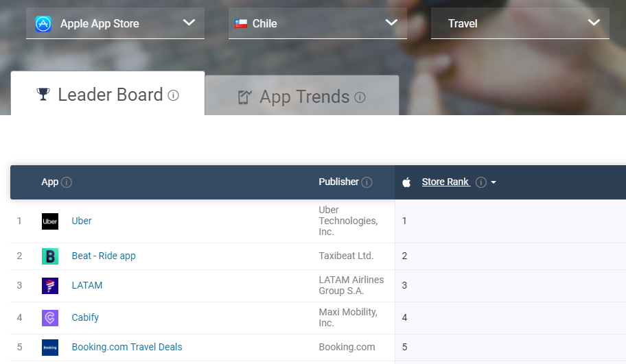This screenshot has height=364, width=626.
Task: Click the trophy icon on Leader Board
Action: [43, 95]
